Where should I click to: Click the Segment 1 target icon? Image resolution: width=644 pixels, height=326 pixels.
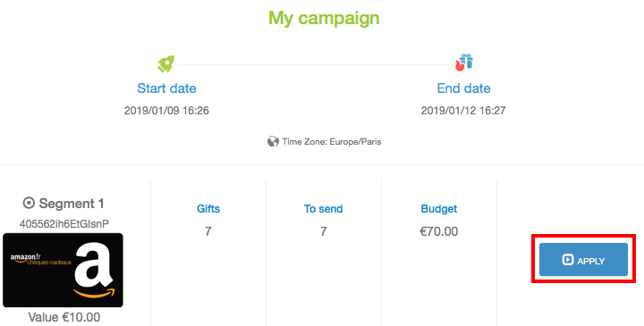click(x=29, y=203)
